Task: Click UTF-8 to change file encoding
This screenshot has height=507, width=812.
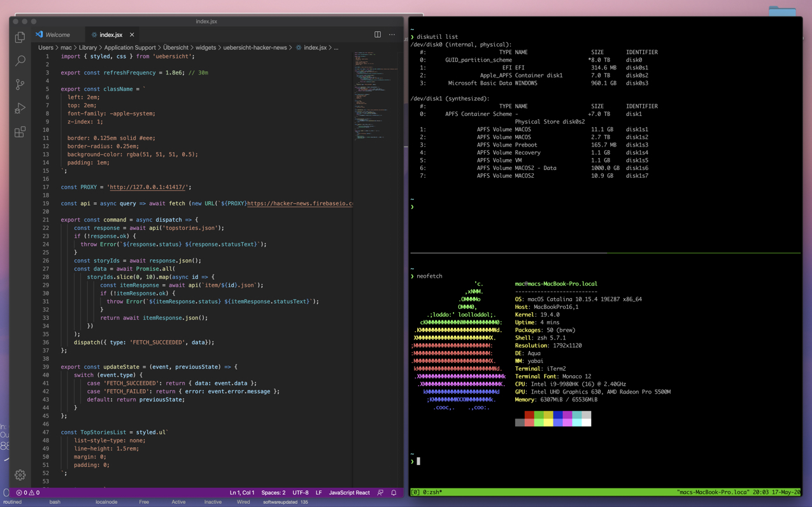Action: point(299,492)
